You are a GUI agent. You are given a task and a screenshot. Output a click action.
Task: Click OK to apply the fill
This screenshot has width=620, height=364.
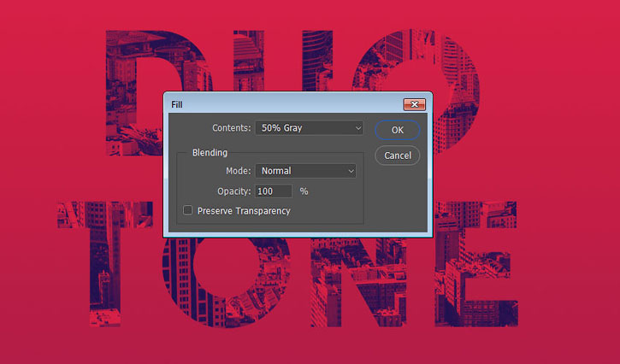[x=397, y=130]
